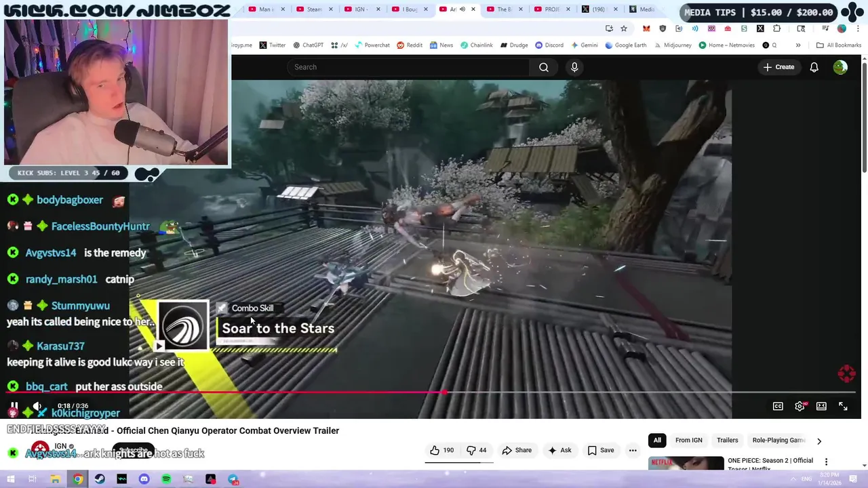868x488 pixels.
Task: Open the YouTube account avatar menu
Action: pyautogui.click(x=840, y=67)
